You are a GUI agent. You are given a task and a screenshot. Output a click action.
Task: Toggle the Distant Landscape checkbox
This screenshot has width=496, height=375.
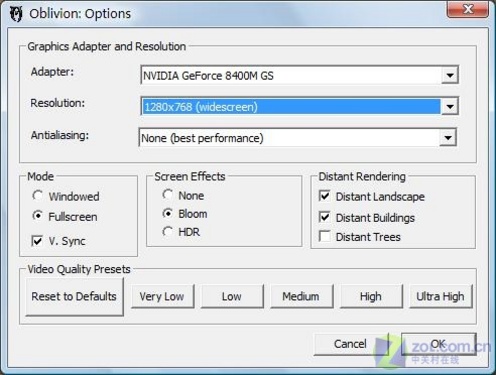click(324, 196)
